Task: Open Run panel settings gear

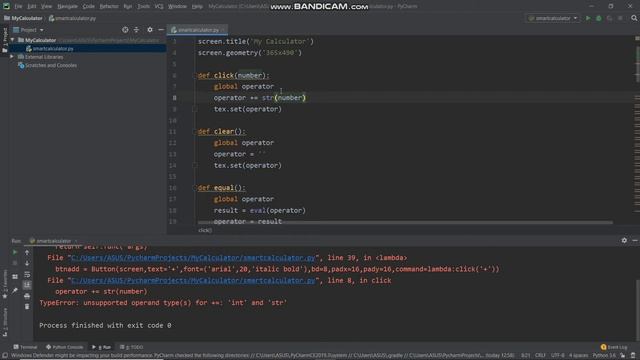Action: click(624, 240)
